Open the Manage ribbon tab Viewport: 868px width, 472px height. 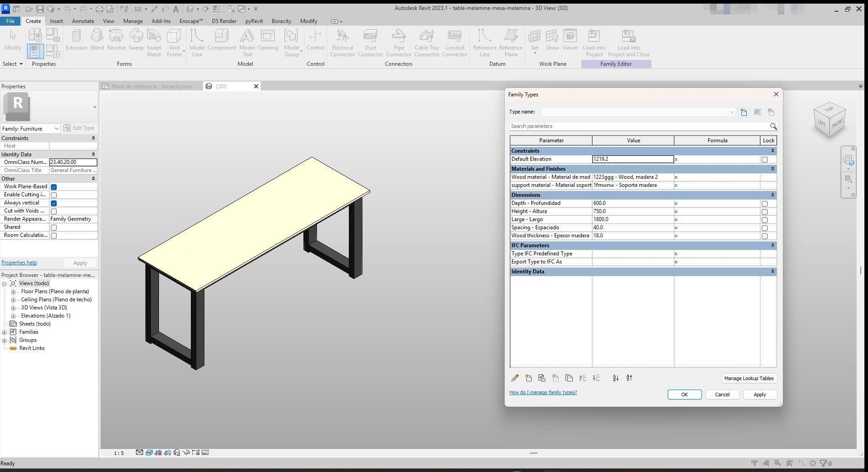pos(133,21)
